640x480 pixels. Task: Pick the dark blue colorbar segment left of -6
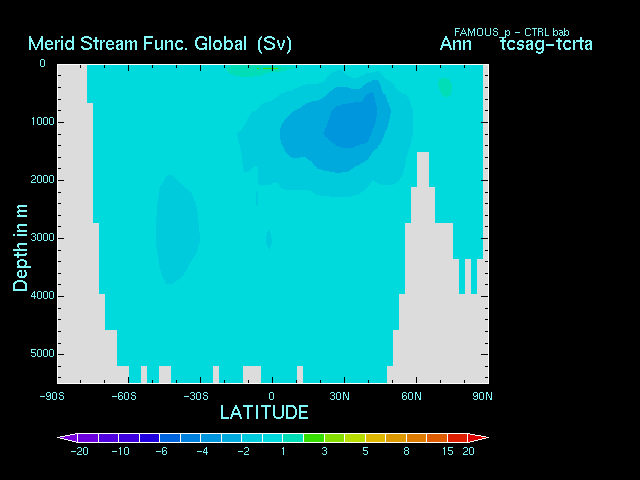pyautogui.click(x=149, y=438)
